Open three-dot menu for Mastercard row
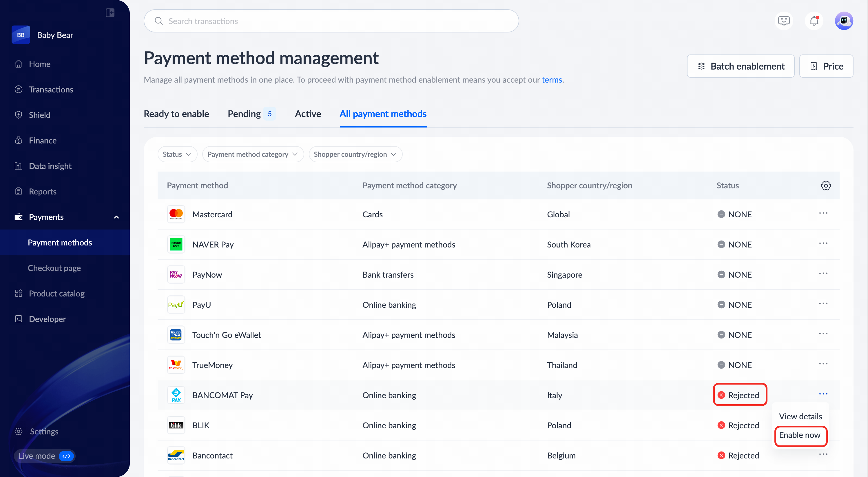 [x=823, y=213]
